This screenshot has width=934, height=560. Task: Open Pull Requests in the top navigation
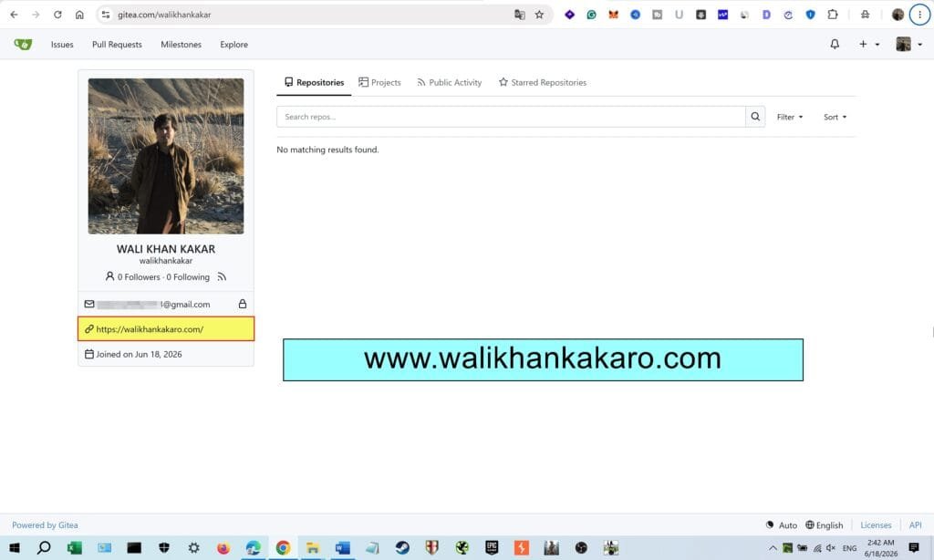(117, 44)
